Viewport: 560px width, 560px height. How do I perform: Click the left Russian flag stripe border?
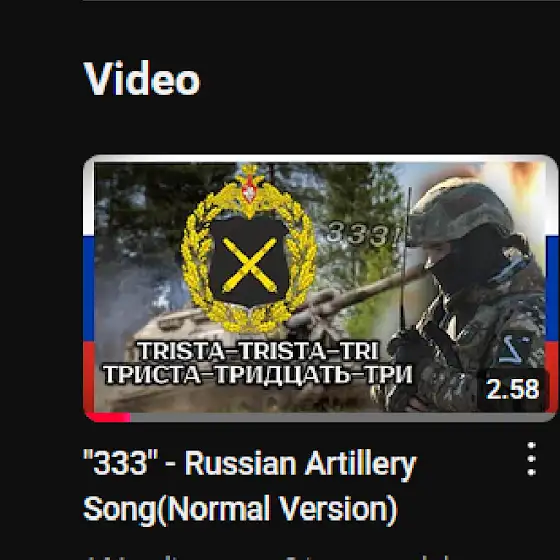tap(89, 286)
